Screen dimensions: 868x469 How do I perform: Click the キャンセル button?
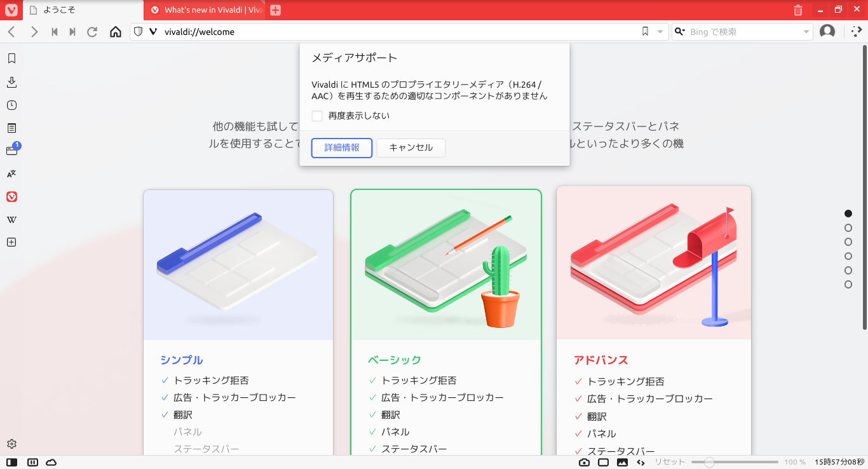tap(411, 147)
